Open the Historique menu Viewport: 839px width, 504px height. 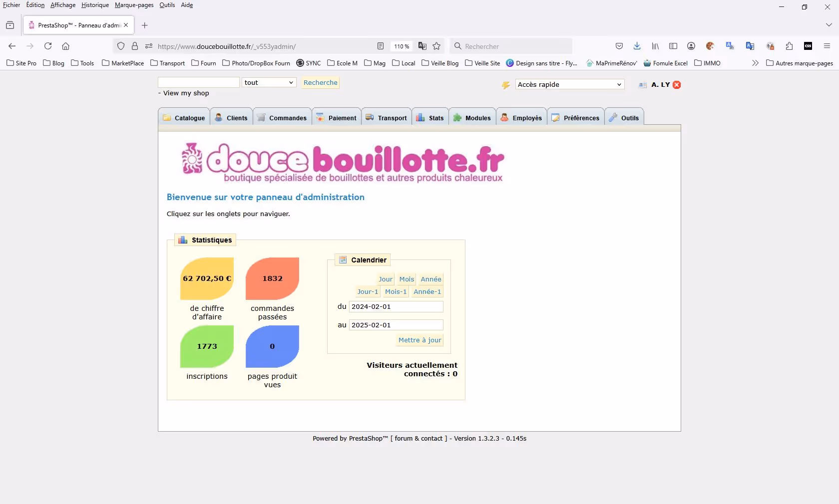click(95, 5)
